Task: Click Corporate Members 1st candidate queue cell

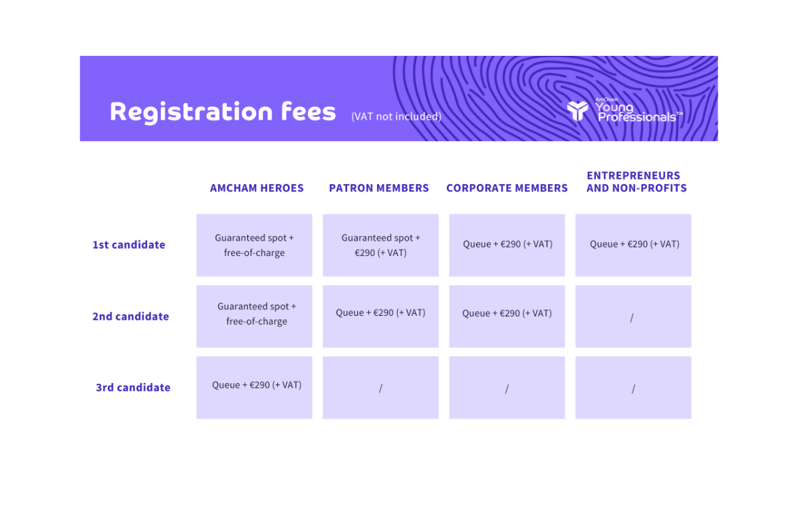Action: click(507, 245)
